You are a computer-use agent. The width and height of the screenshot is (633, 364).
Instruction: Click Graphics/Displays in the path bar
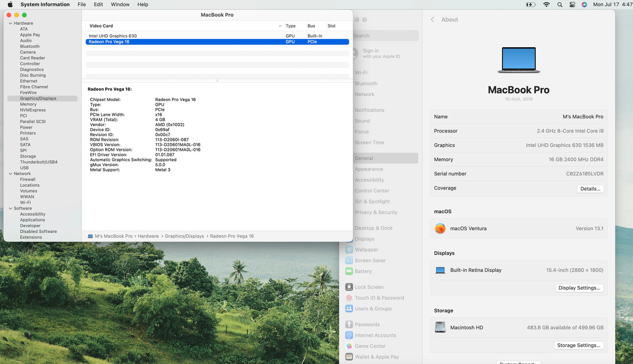click(x=184, y=236)
